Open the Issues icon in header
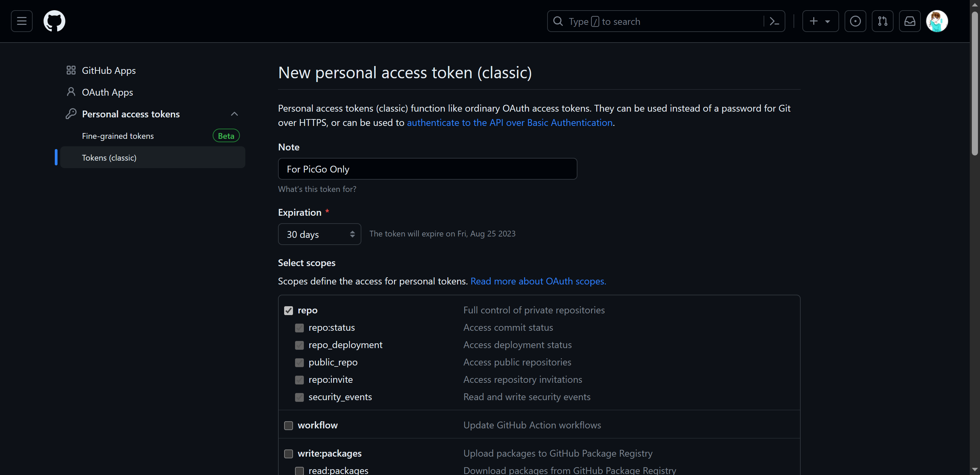 pyautogui.click(x=855, y=21)
